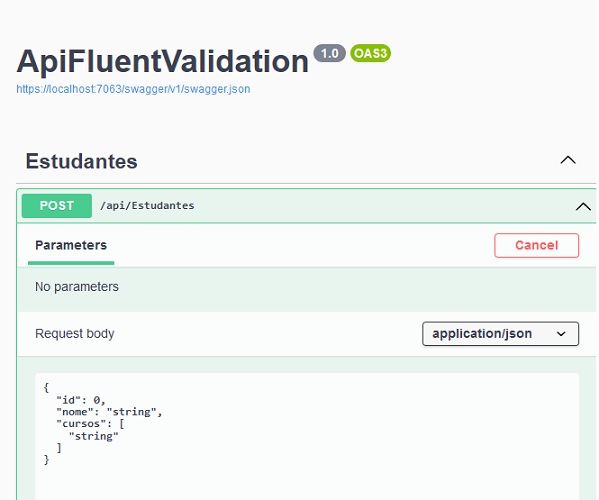Click the green POST method badge
Viewport: 599px width, 500px height.
pyautogui.click(x=57, y=206)
